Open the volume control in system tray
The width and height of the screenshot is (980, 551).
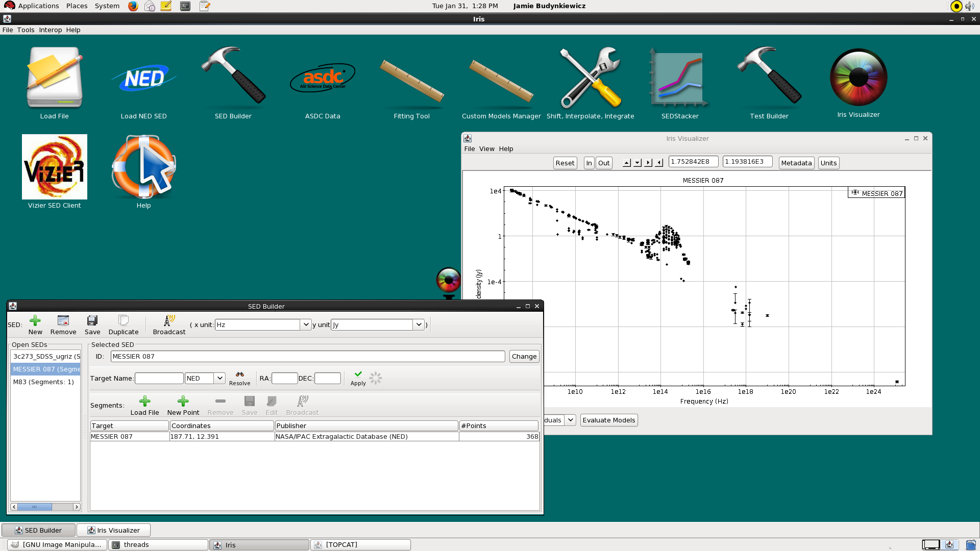[969, 6]
